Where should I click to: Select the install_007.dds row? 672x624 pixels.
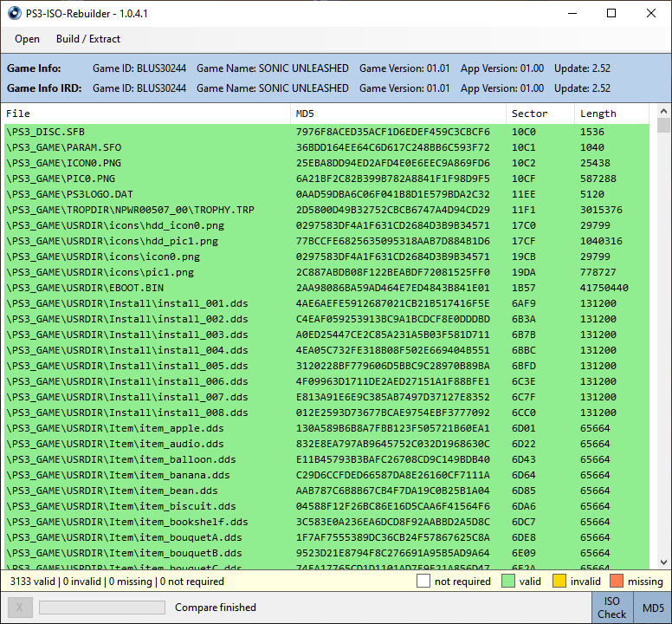[326, 397]
